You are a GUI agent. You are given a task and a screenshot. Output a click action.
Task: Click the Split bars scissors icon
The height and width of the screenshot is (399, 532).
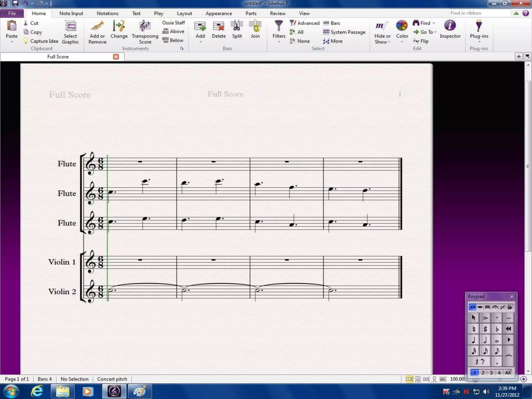[x=237, y=26]
